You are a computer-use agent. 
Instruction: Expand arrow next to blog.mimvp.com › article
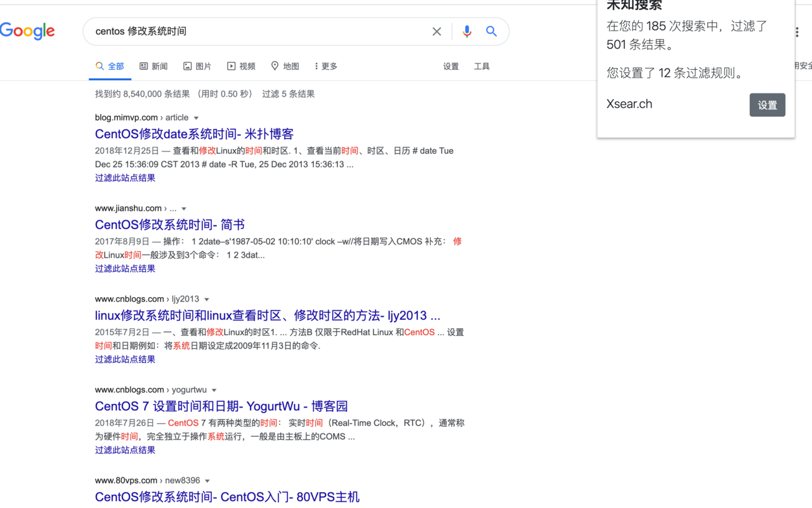(x=196, y=118)
